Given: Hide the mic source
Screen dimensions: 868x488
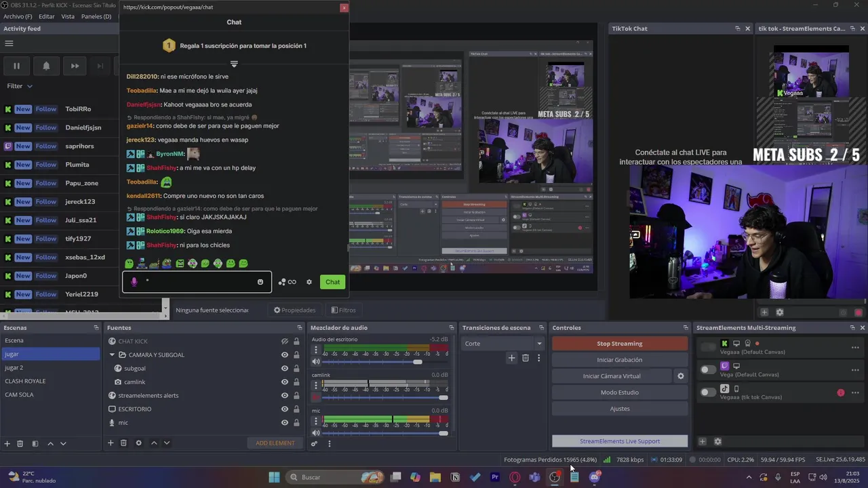Looking at the screenshot, I should 285,423.
